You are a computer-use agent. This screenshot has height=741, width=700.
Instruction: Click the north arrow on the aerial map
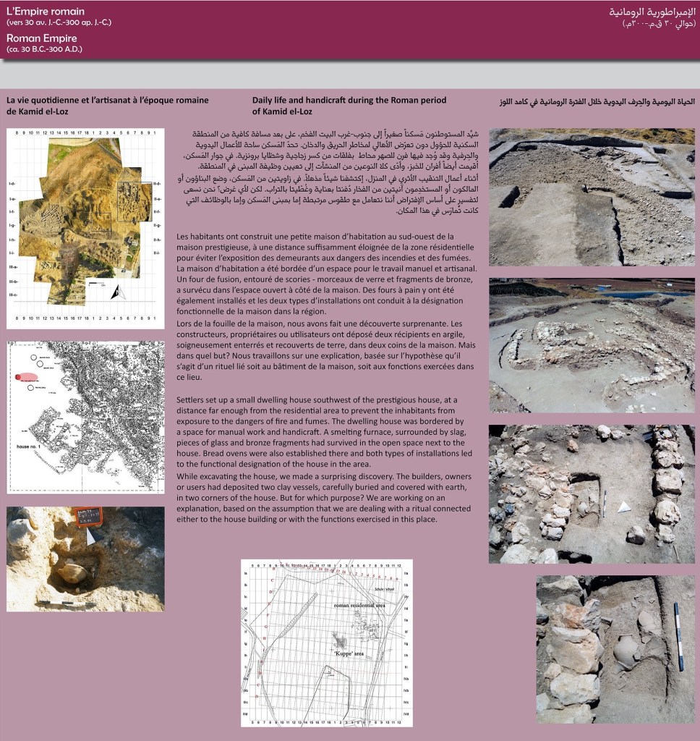(x=116, y=292)
